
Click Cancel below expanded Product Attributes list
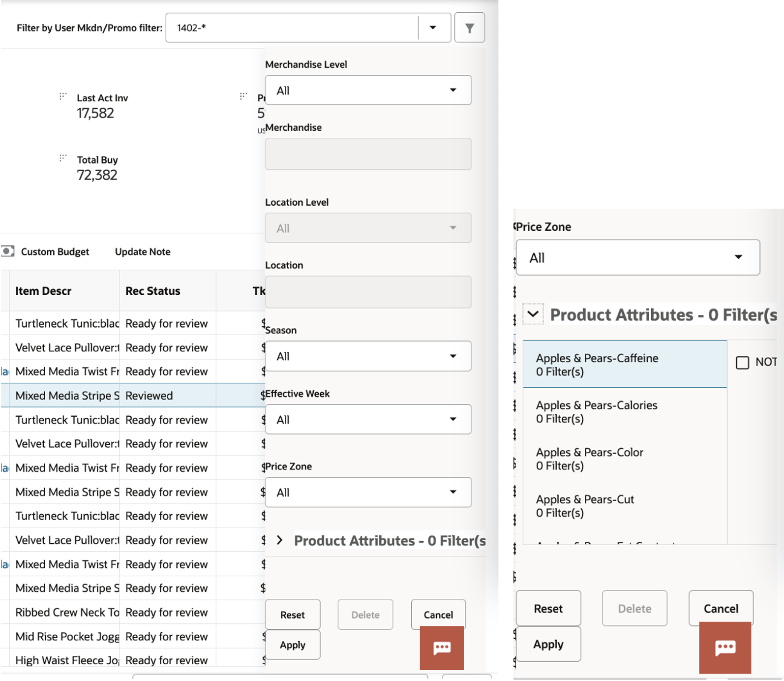point(721,608)
